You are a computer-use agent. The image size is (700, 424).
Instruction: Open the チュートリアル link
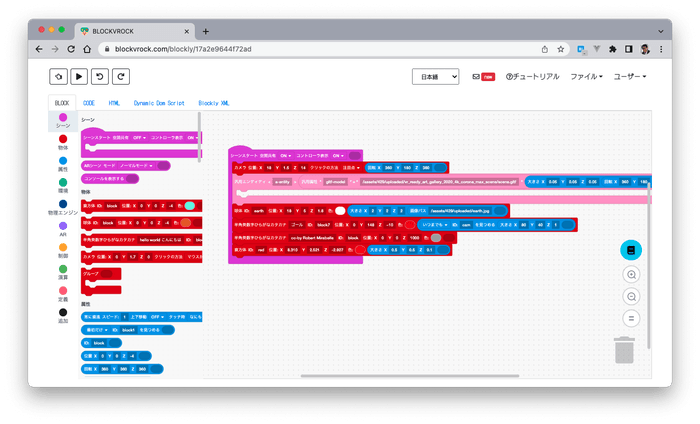pyautogui.click(x=534, y=76)
